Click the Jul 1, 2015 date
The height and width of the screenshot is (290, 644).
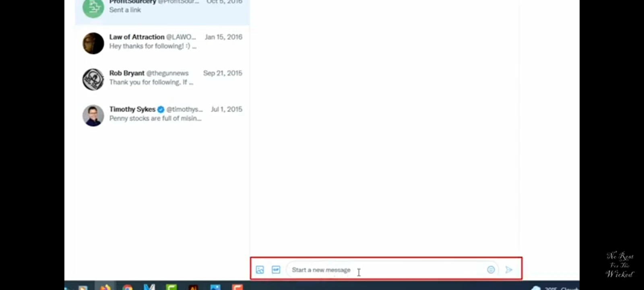point(227,110)
